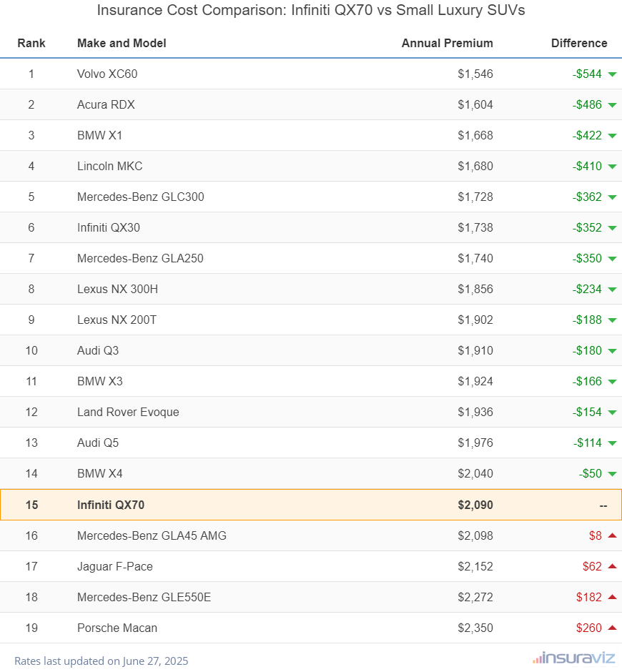The height and width of the screenshot is (672, 622).
Task: Click the $1,728 annual premium value
Action: pyautogui.click(x=475, y=197)
